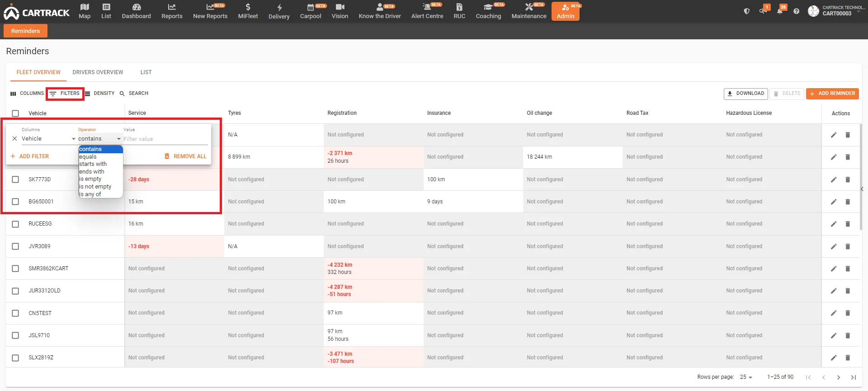The height and width of the screenshot is (391, 868).
Task: Open the Carpool beta module
Action: 311,11
